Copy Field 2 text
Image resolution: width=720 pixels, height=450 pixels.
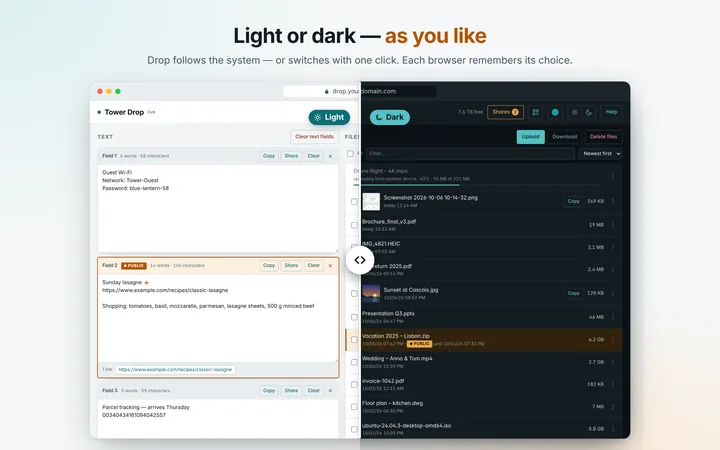tap(269, 265)
